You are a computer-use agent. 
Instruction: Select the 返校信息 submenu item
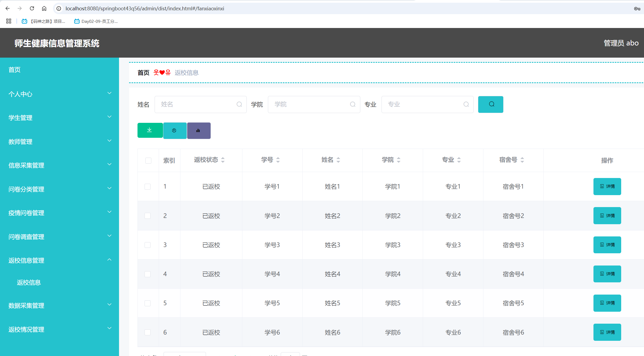tap(29, 282)
